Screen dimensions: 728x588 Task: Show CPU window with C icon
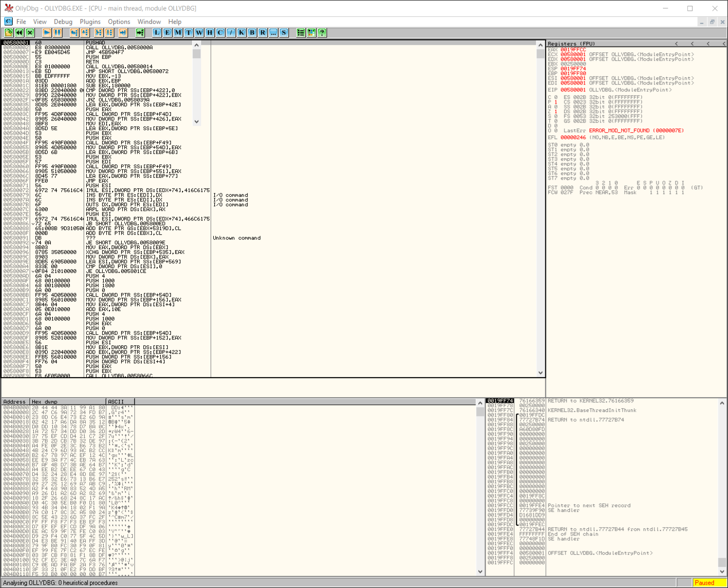click(x=221, y=33)
